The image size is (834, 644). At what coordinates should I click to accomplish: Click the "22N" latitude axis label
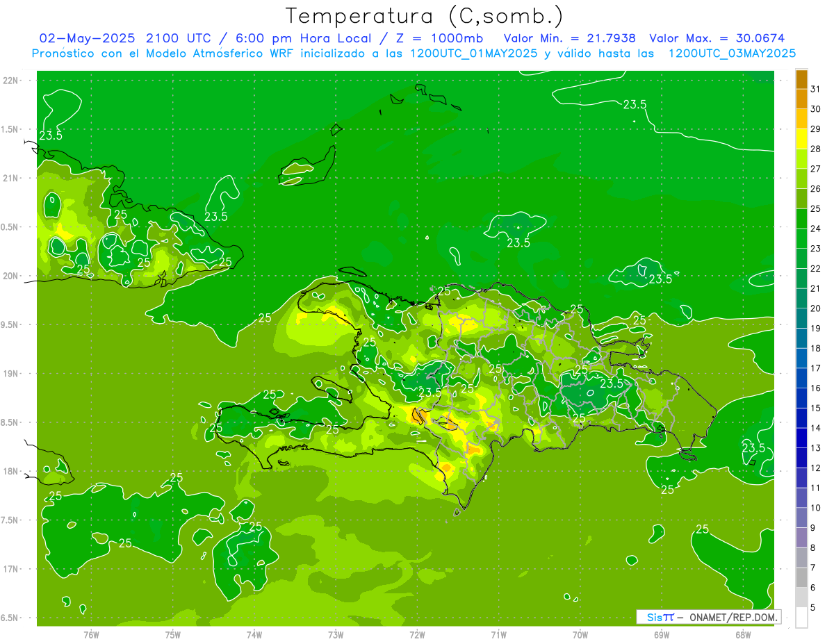tap(10, 81)
